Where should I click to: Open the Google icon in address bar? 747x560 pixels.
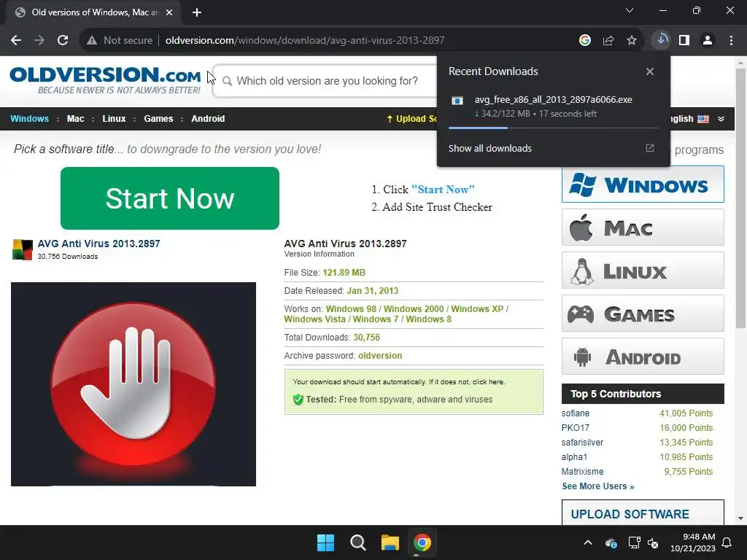point(584,41)
